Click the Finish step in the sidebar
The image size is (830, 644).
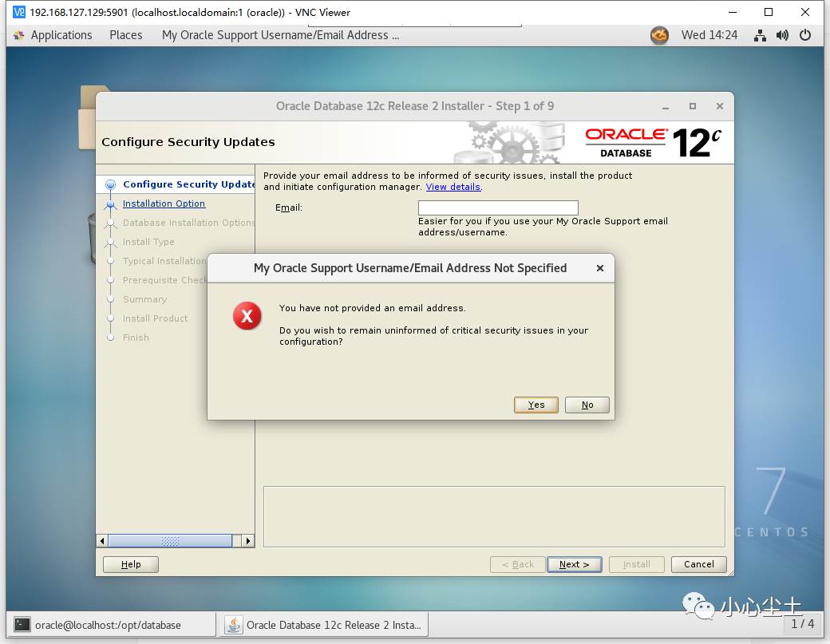point(136,337)
